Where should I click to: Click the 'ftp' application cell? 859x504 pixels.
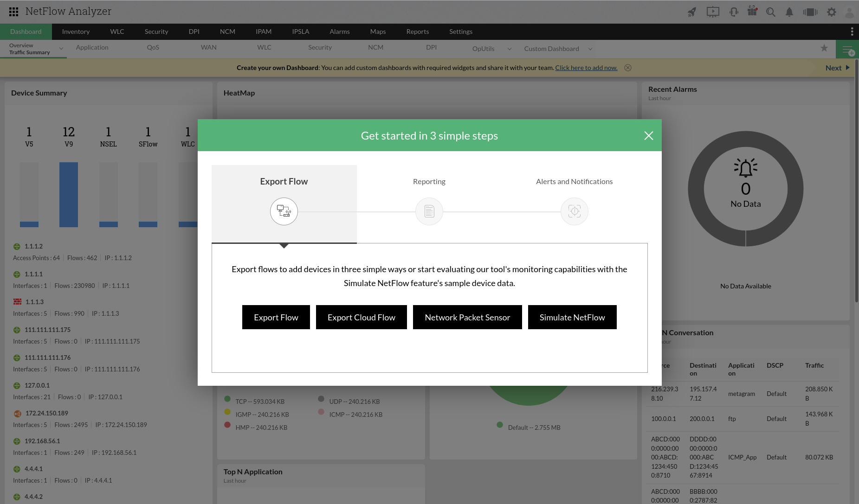click(732, 419)
